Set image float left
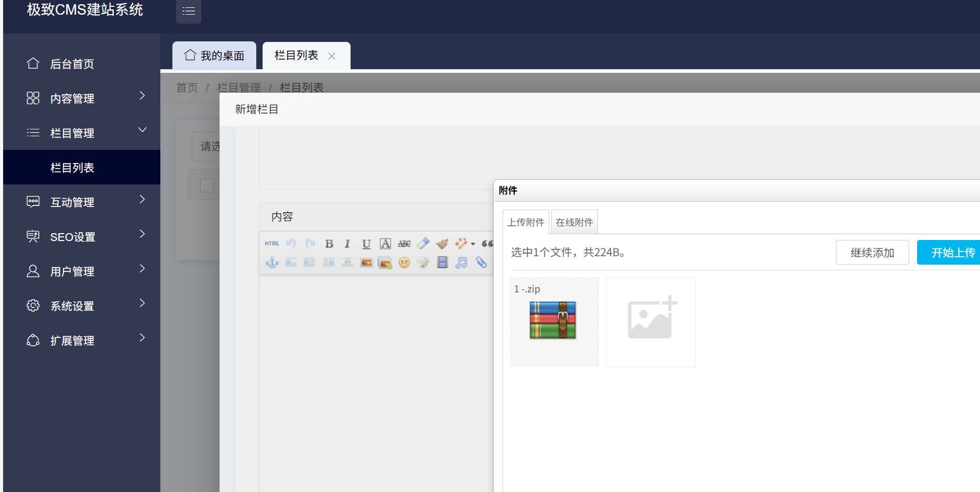 (309, 263)
